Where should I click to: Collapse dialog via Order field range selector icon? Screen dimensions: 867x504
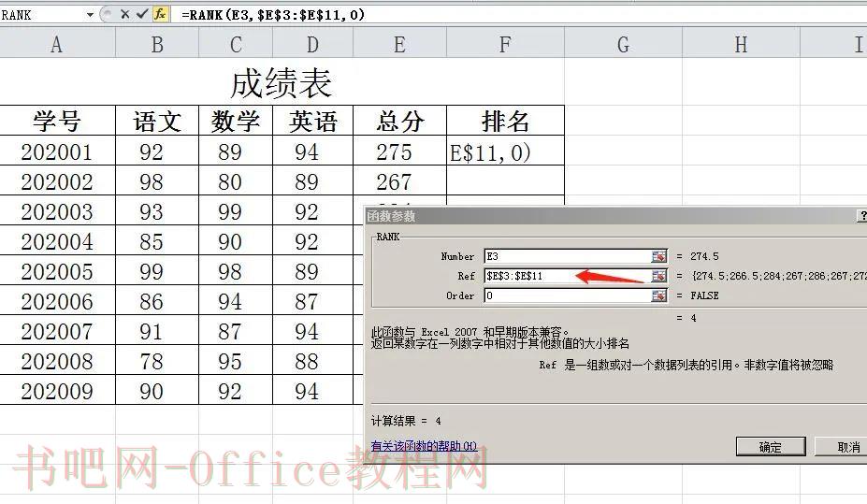coord(658,295)
